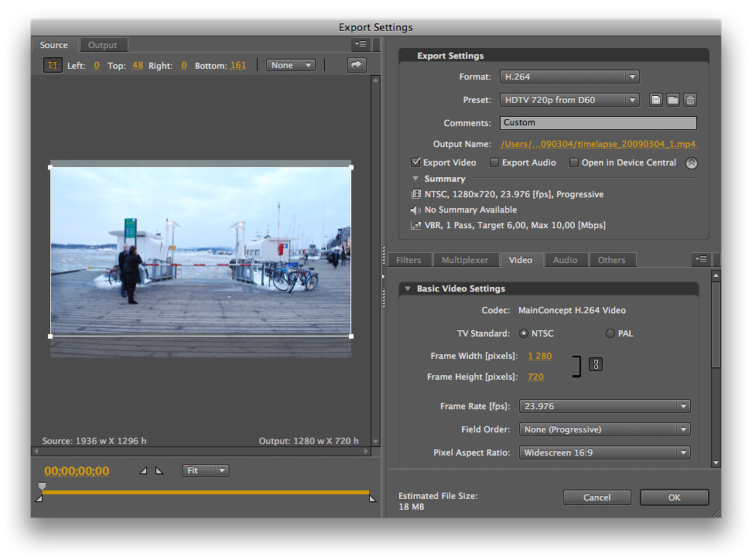Click the curved arrow icon in the toolbar
This screenshot has height=560, width=752.
pyautogui.click(x=355, y=65)
